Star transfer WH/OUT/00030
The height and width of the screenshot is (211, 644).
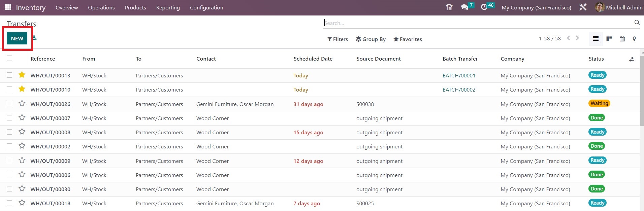(x=22, y=188)
